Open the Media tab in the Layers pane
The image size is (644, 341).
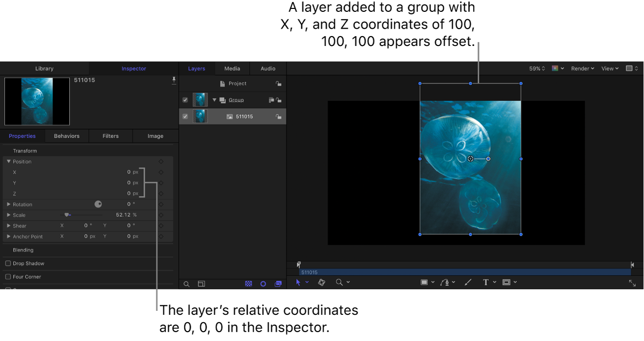tap(232, 68)
